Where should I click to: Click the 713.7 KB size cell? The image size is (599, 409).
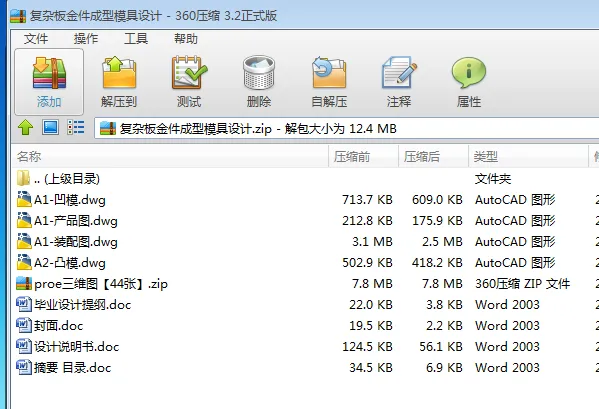[367, 200]
